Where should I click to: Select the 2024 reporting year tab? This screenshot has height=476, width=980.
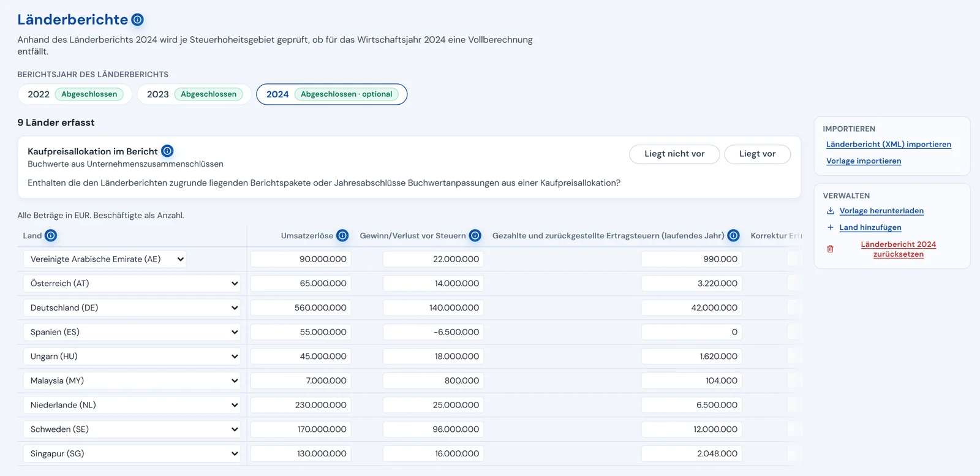(331, 94)
